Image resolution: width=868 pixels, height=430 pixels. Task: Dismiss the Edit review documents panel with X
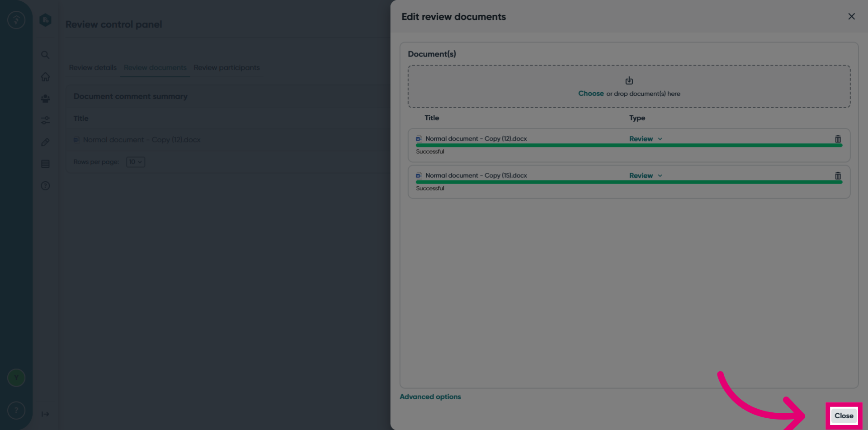(x=851, y=16)
